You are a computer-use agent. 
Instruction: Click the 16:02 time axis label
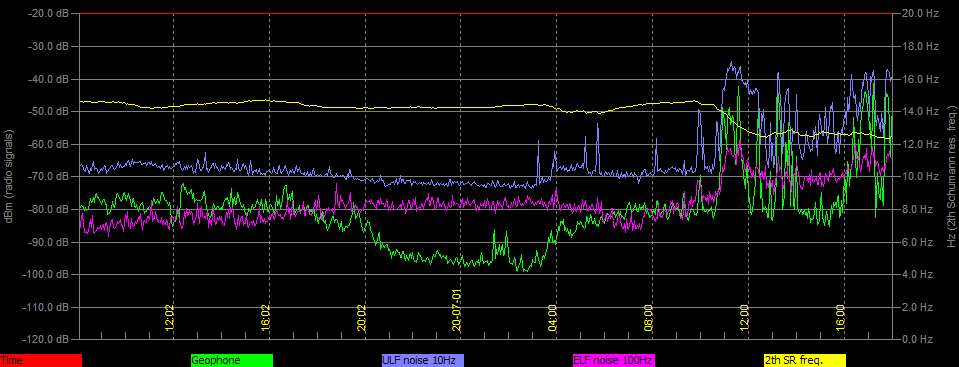265,318
